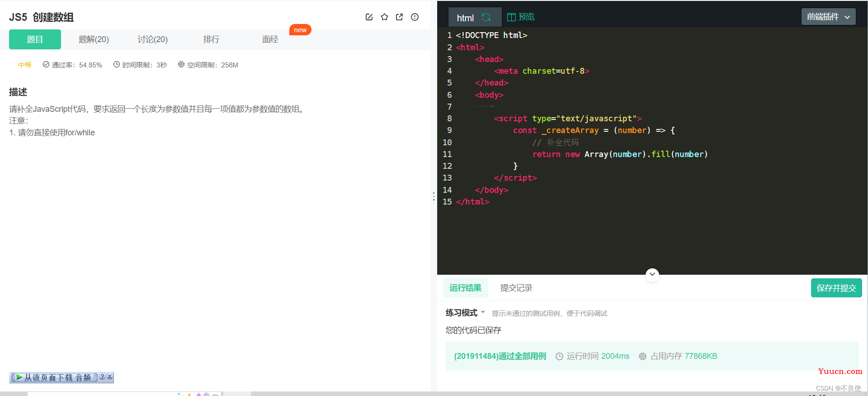The height and width of the screenshot is (396, 868).
Task: Click the clock icon beside 运行时间
Action: pyautogui.click(x=559, y=357)
